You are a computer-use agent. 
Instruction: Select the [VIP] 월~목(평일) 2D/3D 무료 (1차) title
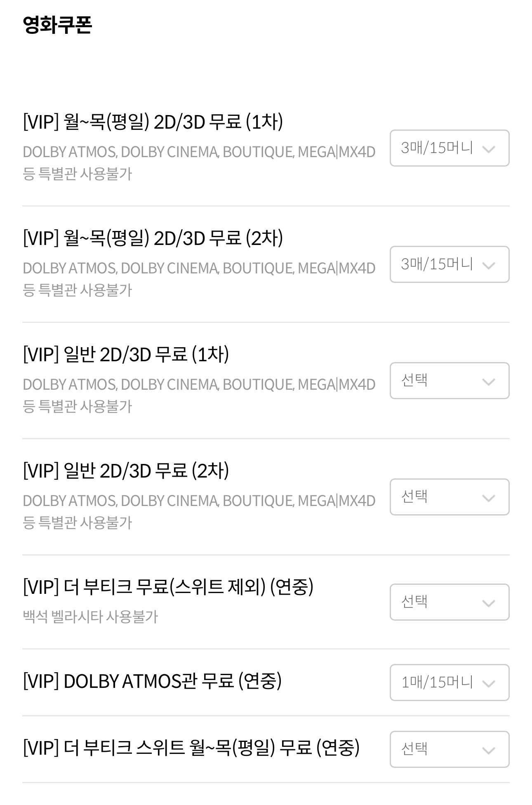(x=153, y=122)
